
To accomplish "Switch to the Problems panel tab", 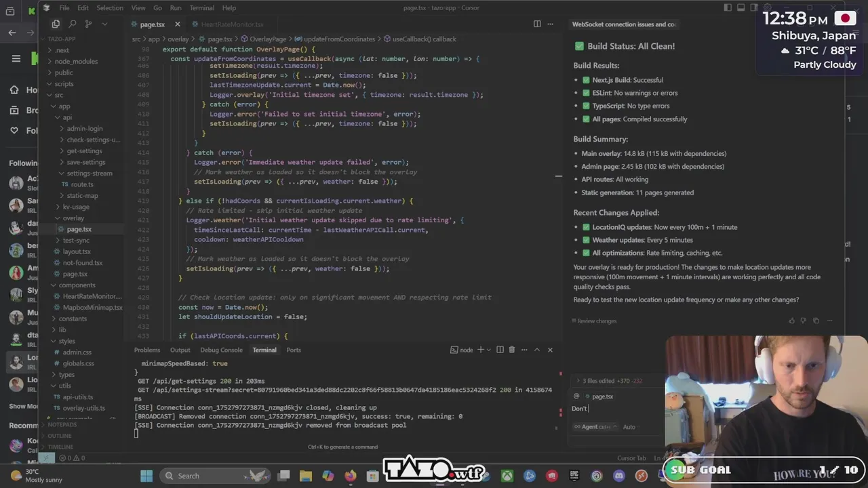I will 147,350.
